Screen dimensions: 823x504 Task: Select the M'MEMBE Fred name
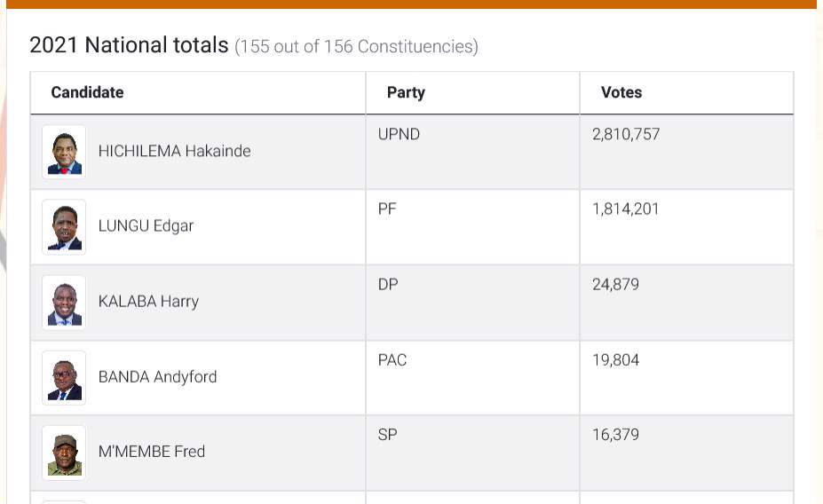click(x=151, y=451)
